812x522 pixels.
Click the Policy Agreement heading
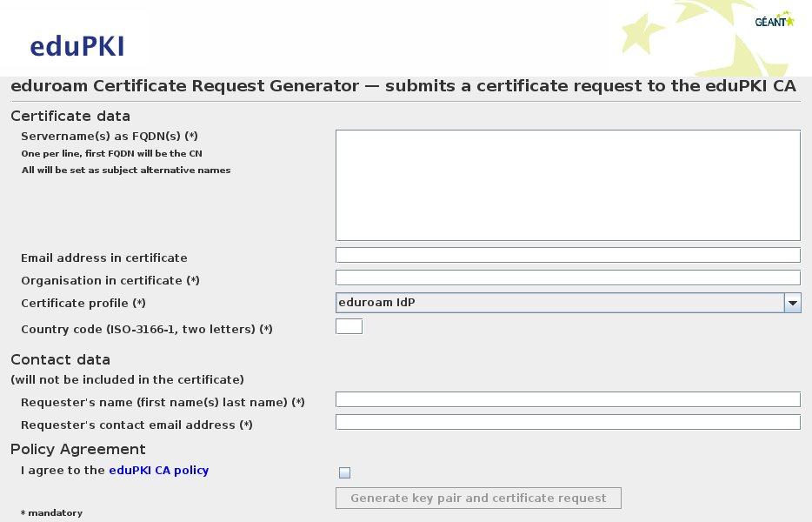[77, 449]
